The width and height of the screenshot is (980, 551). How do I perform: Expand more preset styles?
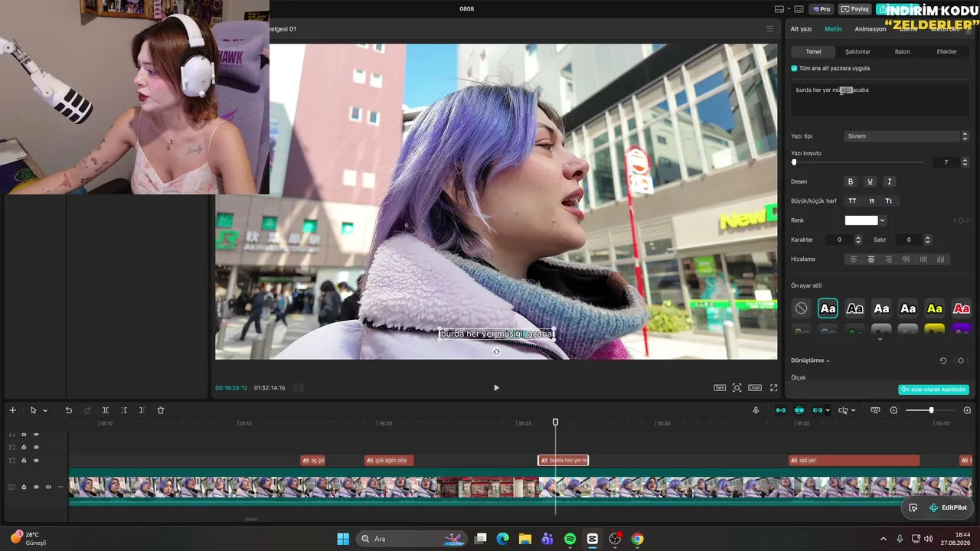click(x=880, y=339)
